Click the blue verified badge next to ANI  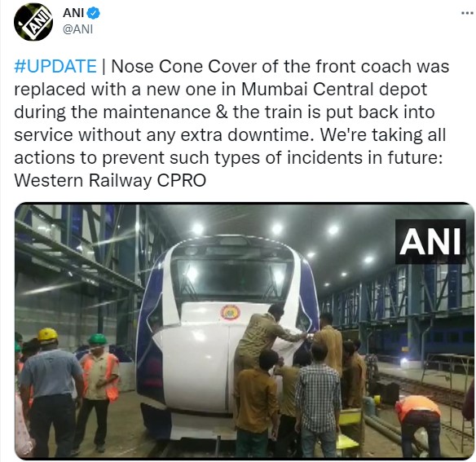[x=93, y=13]
